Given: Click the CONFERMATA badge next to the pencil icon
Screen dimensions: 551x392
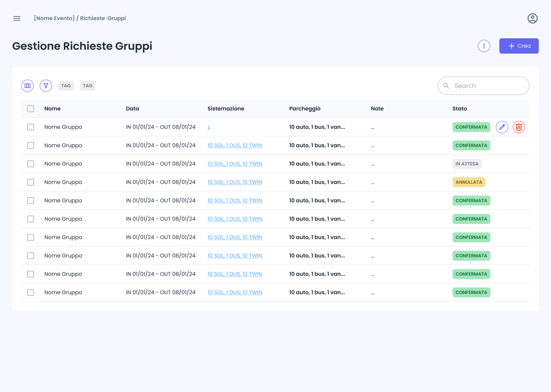Looking at the screenshot, I should coord(471,127).
